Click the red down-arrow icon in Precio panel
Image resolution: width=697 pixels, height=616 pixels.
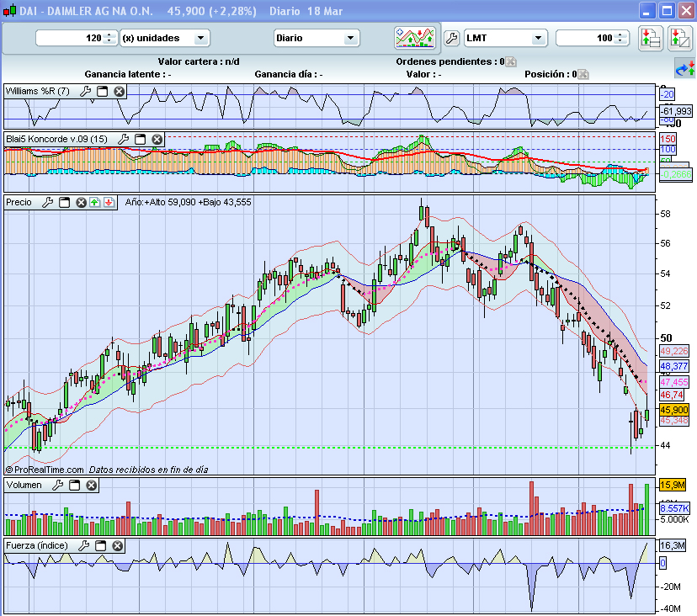(x=108, y=202)
